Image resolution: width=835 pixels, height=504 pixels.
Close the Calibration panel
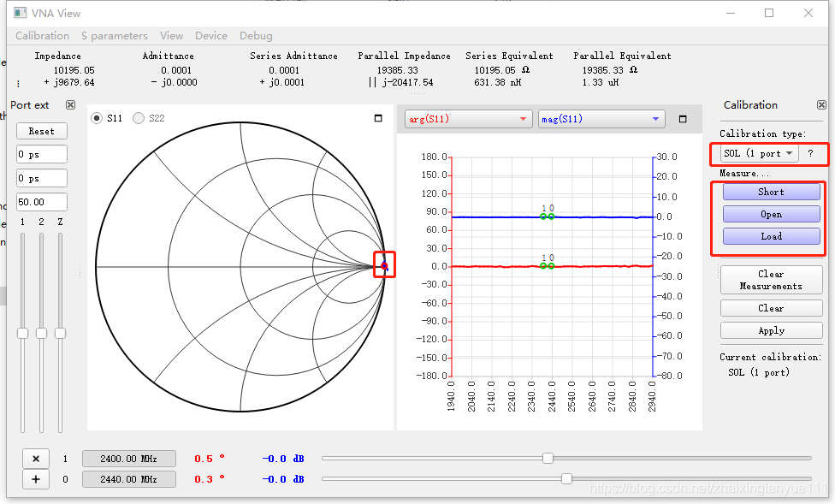[x=821, y=105]
